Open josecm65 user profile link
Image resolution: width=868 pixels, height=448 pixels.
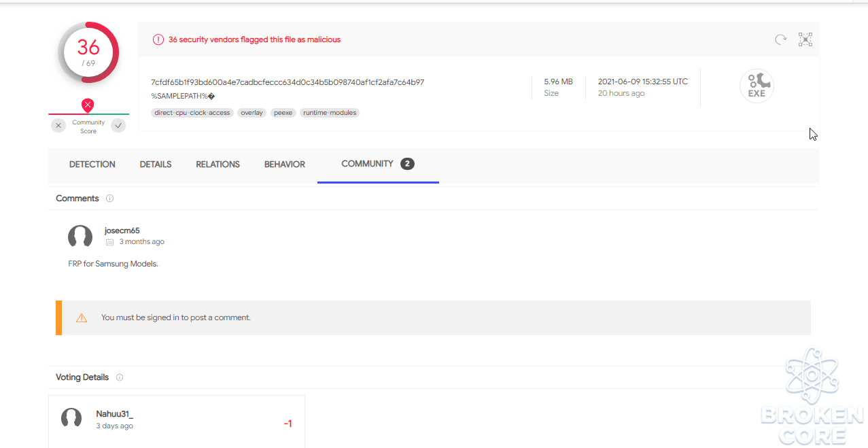click(x=122, y=230)
